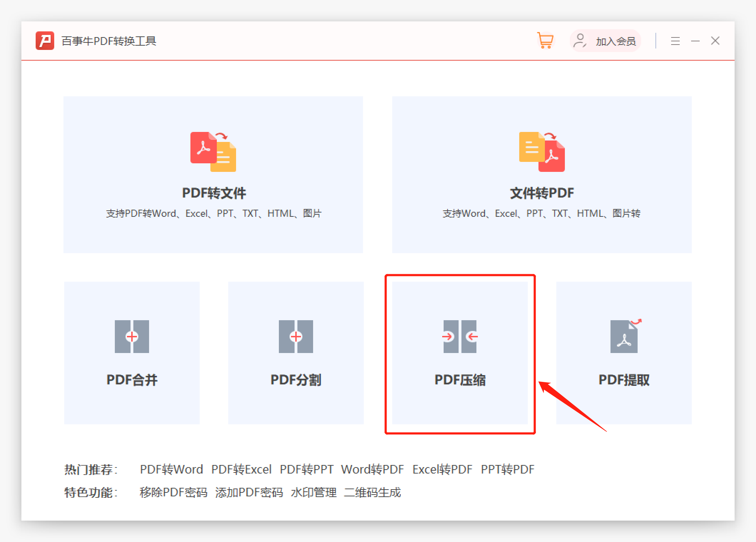Screen dimensions: 756x542
Task: Open the PDF转Word link
Action: (172, 469)
